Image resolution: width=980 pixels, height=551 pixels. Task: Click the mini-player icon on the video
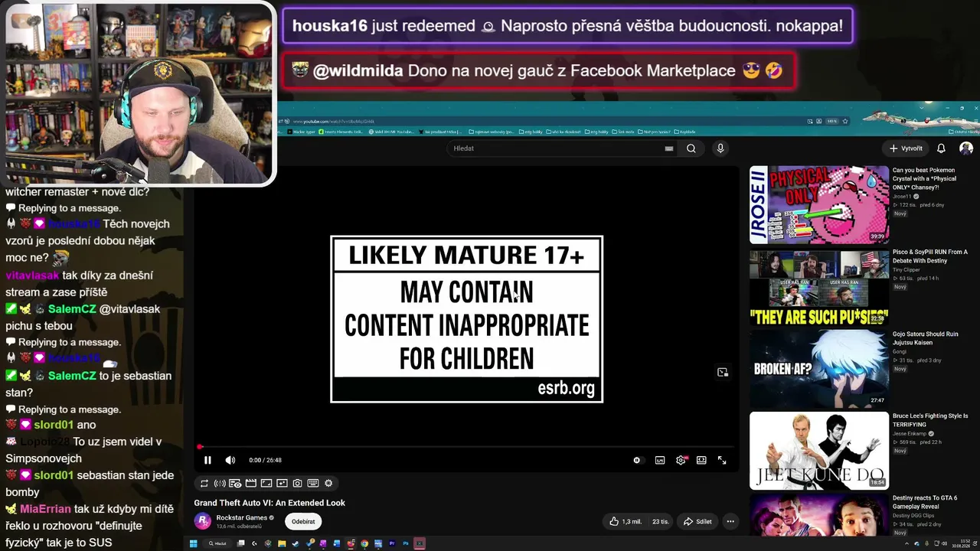pyautogui.click(x=722, y=373)
